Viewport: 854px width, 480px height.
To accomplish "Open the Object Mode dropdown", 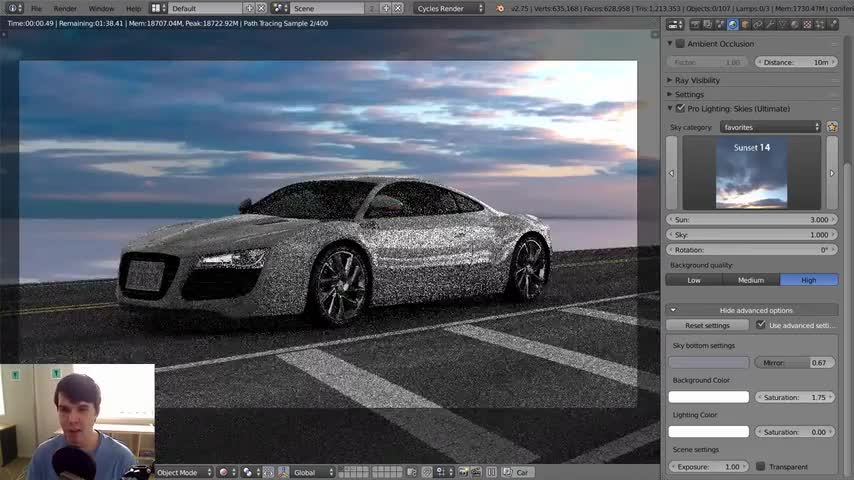I will point(184,472).
